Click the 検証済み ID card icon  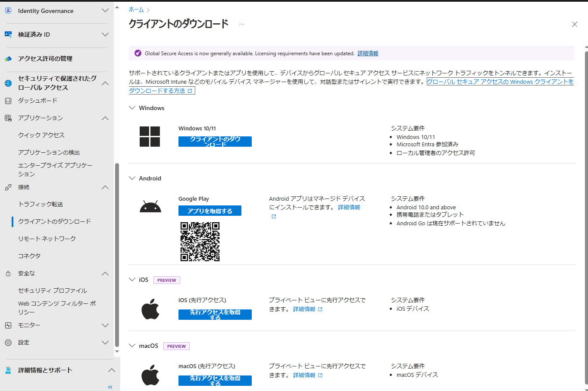[x=8, y=35]
